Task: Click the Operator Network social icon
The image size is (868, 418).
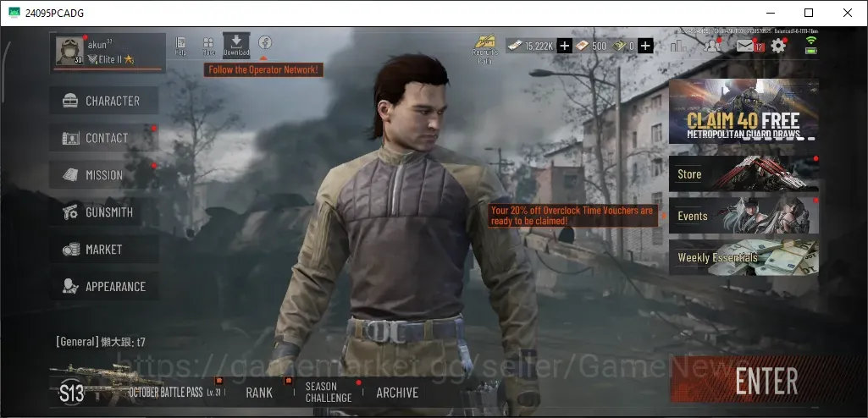Action: 265,42
